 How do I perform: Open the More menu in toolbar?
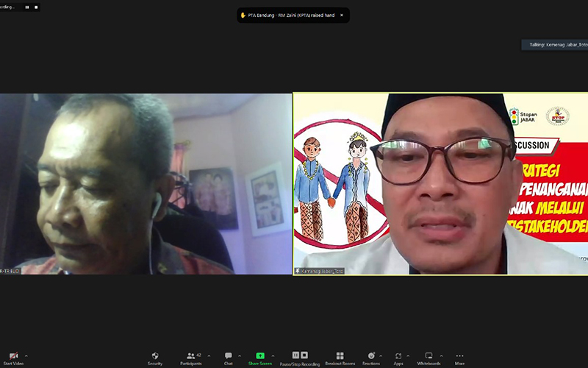coord(459,358)
